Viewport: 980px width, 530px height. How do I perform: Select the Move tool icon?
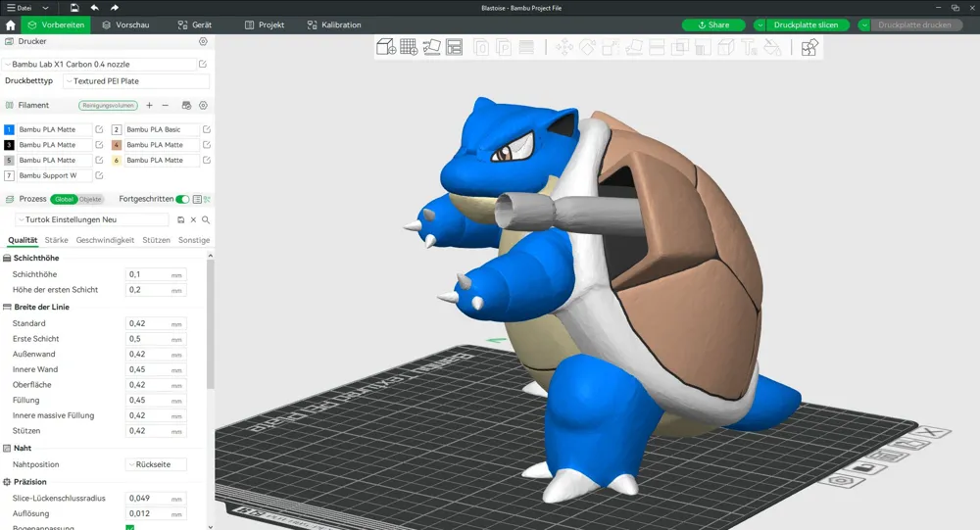pos(564,47)
